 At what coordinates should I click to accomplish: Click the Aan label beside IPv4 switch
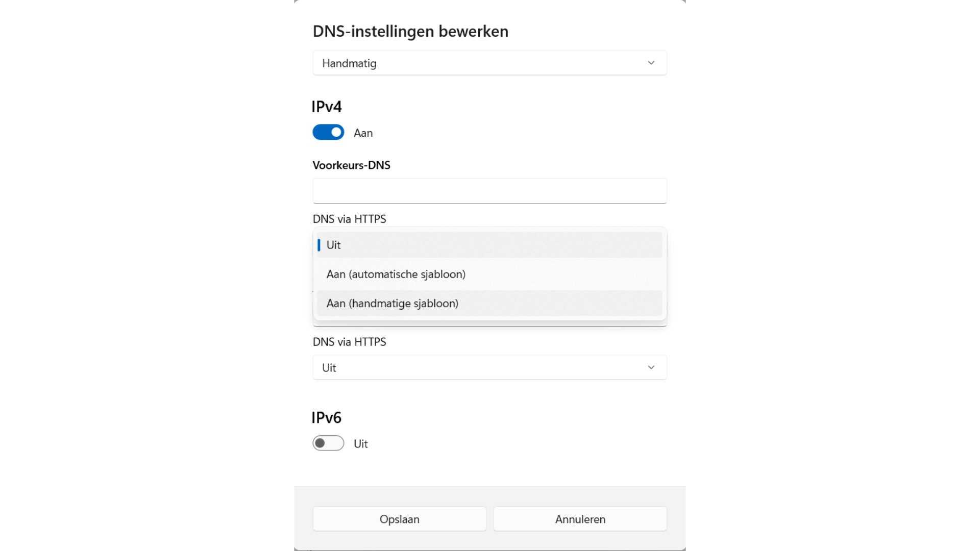tap(363, 133)
